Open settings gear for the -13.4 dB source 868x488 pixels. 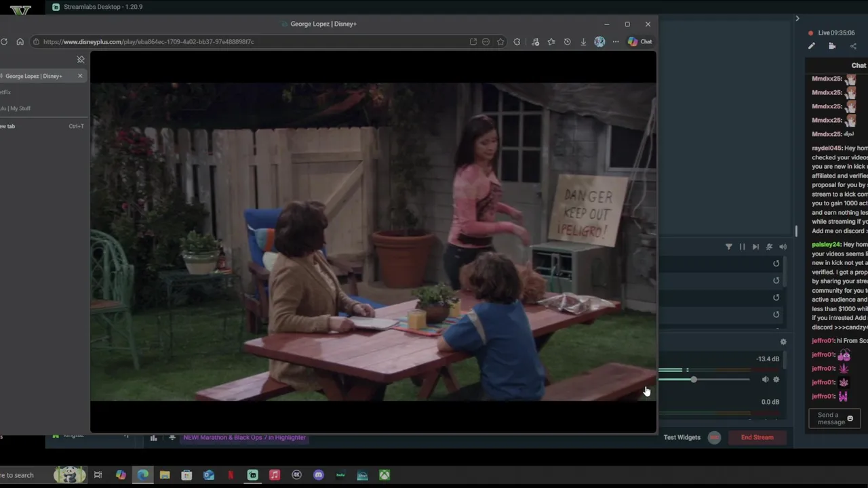click(776, 380)
